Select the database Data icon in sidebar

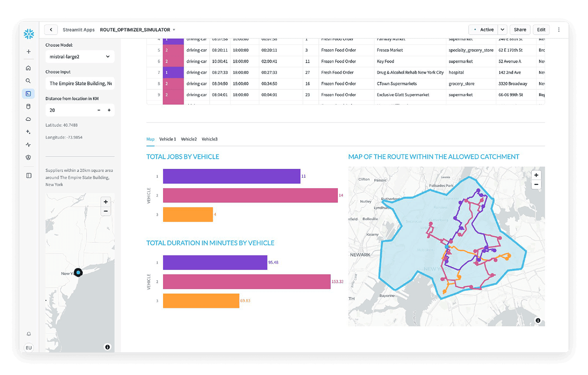tap(28, 107)
